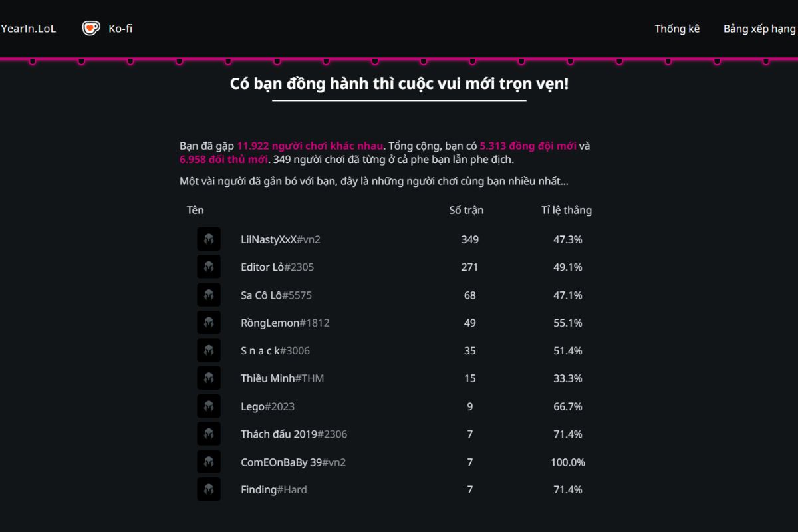Click the avatar icon beside Lego#2023
The image size is (798, 532).
[209, 406]
